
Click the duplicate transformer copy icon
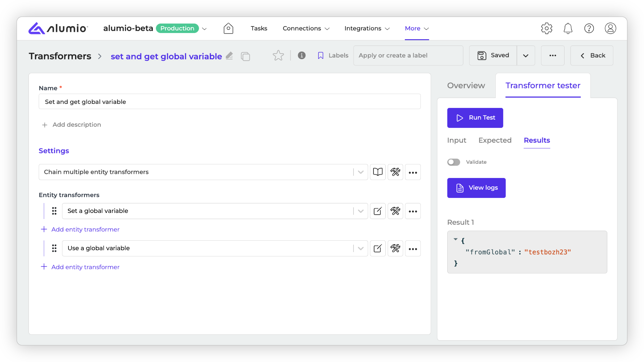[x=245, y=56]
